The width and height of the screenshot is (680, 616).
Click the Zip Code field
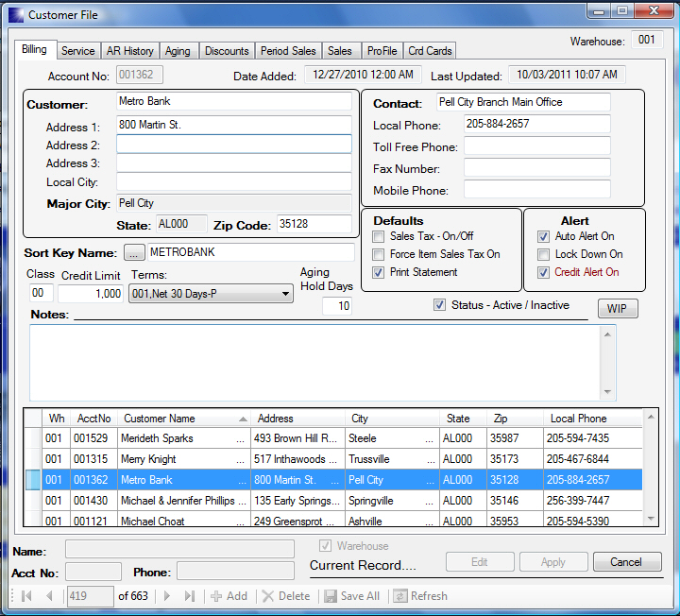point(314,224)
